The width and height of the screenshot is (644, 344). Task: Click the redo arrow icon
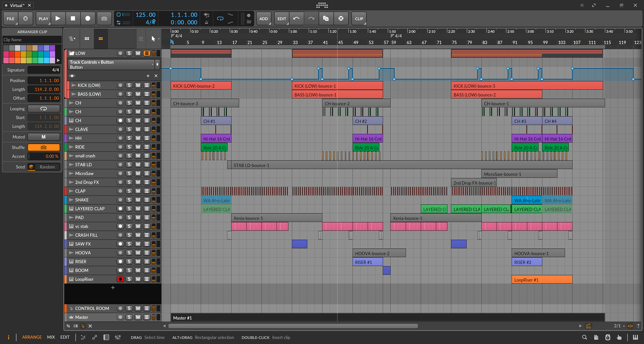click(x=311, y=18)
